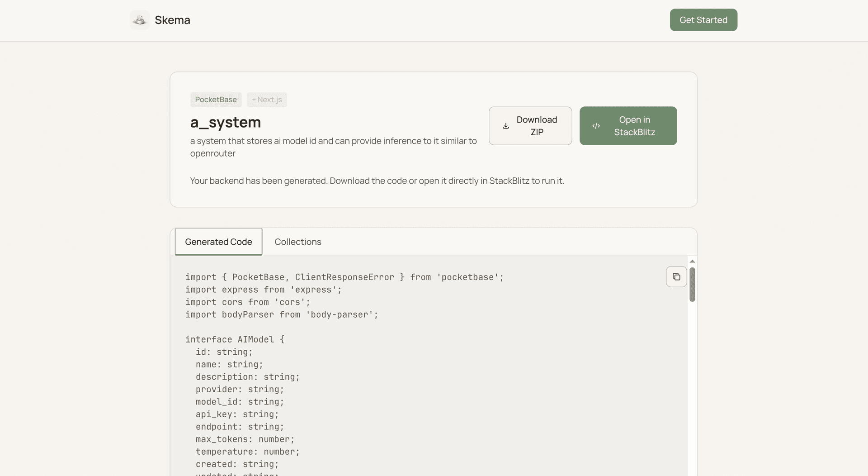Click the 'provider: string;' line
This screenshot has width=868, height=476.
point(240,389)
